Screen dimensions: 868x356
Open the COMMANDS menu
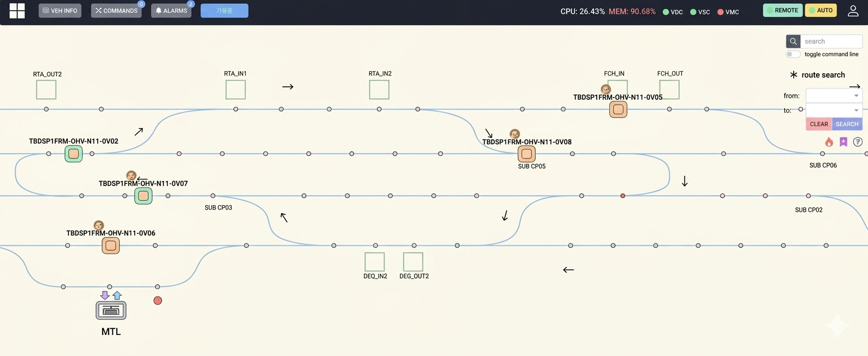point(116,10)
